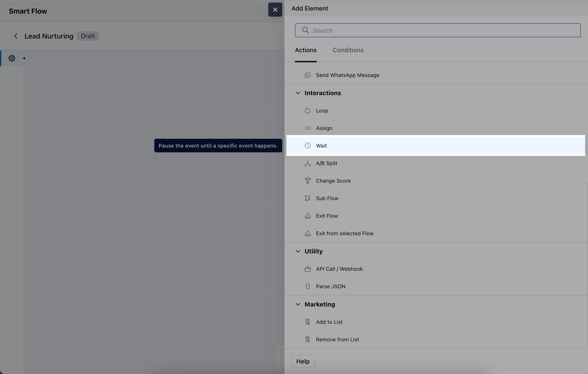Click the Wait clock icon
This screenshot has width=588, height=374.
pyautogui.click(x=307, y=146)
